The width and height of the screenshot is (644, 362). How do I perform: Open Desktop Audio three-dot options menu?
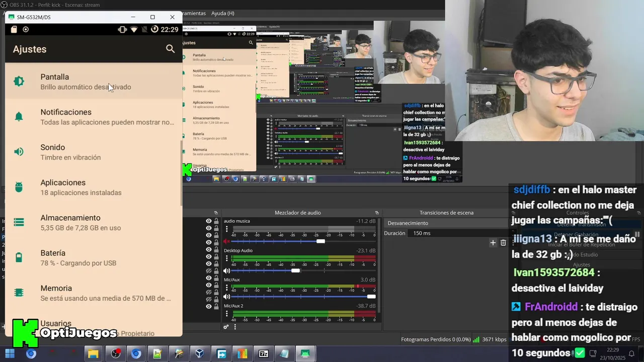pos(226,258)
